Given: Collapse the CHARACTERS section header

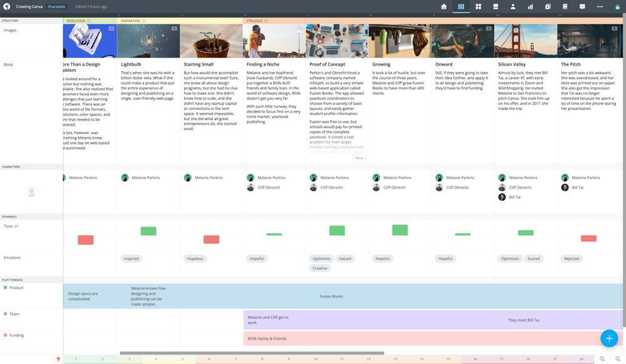Looking at the screenshot, I should pos(31,166).
